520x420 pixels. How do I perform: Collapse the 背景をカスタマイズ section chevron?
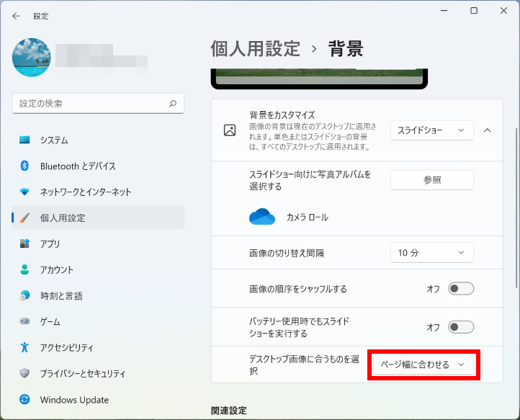point(487,130)
